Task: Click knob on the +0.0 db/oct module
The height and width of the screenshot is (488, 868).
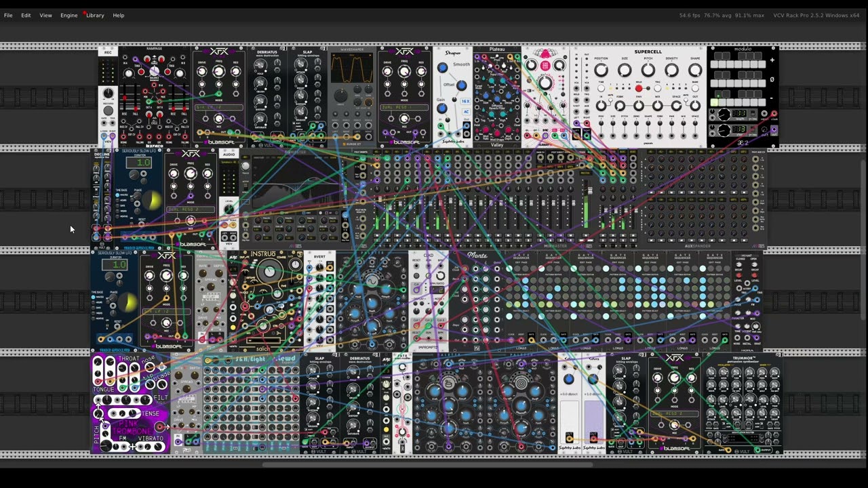Action: tap(569, 380)
